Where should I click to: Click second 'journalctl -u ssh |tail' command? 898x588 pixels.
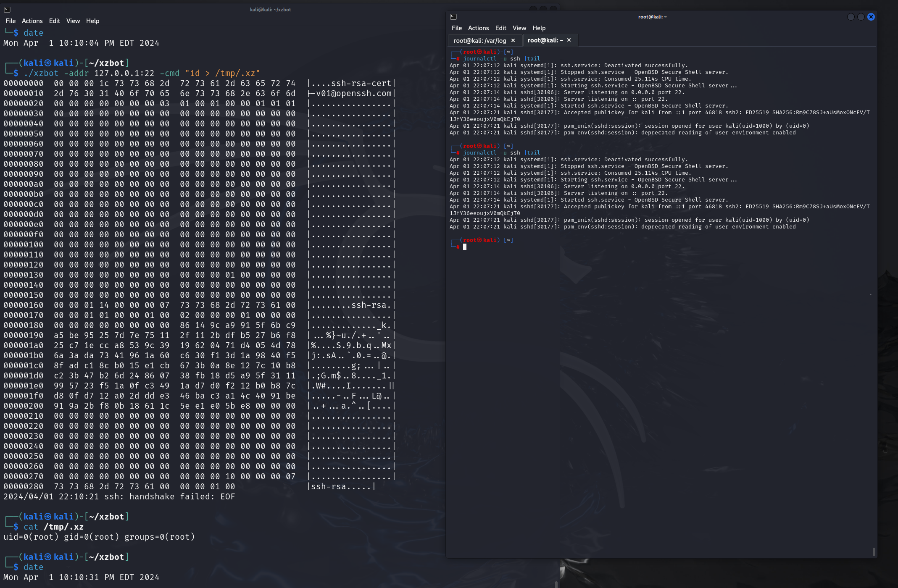502,153
